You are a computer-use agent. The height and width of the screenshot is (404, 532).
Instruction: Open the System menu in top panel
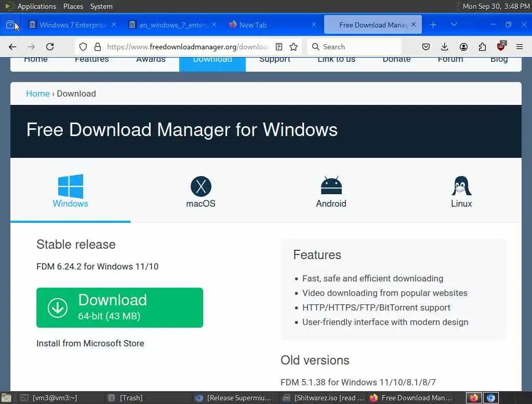pyautogui.click(x=101, y=6)
